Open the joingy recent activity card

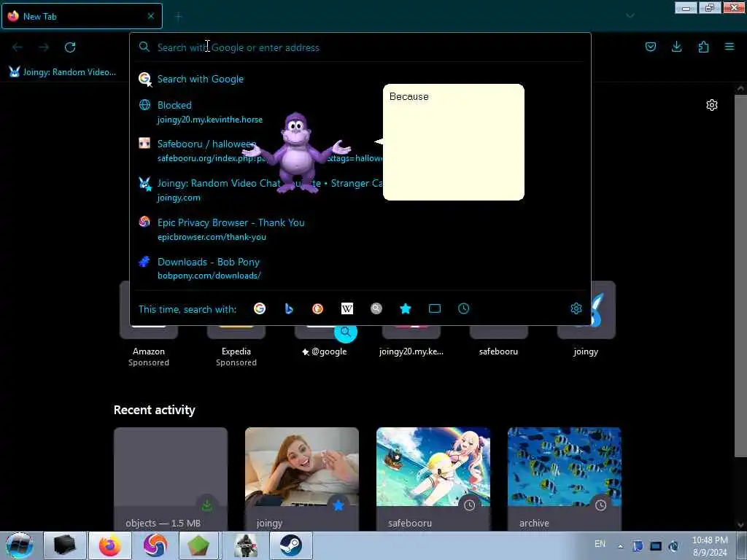point(302,478)
